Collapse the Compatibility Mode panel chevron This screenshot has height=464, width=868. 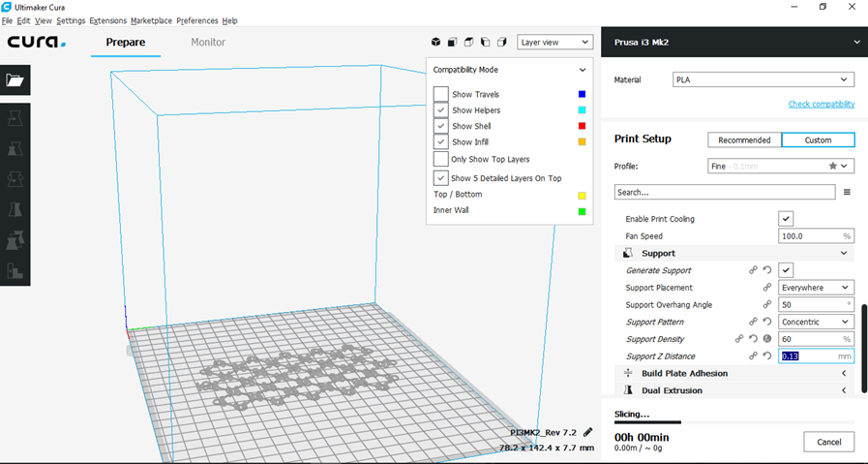[x=583, y=70]
